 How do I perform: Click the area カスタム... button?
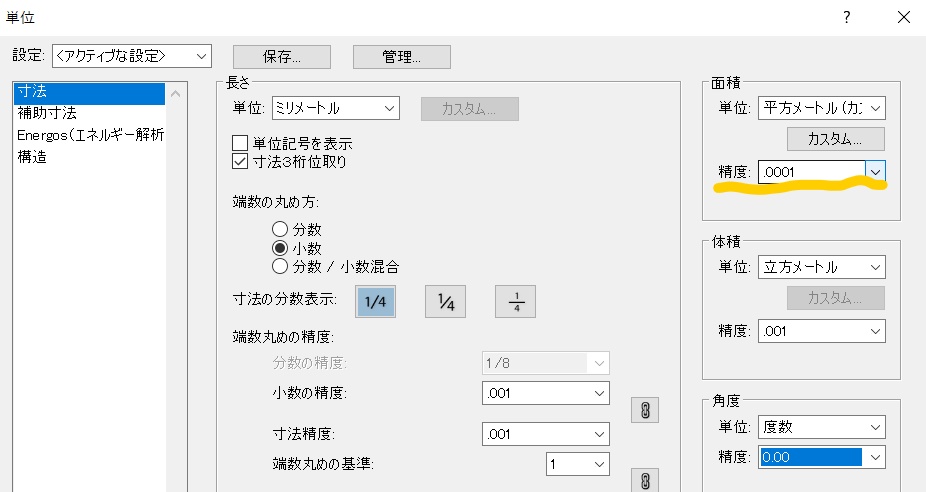tap(836, 139)
